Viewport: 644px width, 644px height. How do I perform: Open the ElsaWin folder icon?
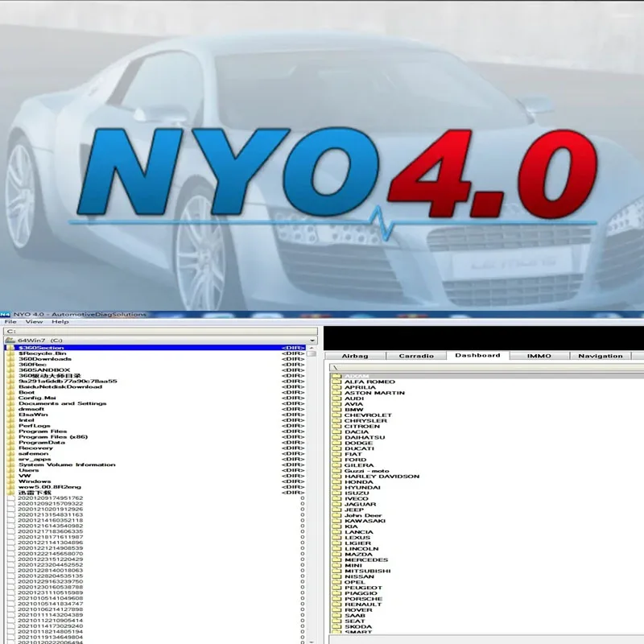point(10,415)
